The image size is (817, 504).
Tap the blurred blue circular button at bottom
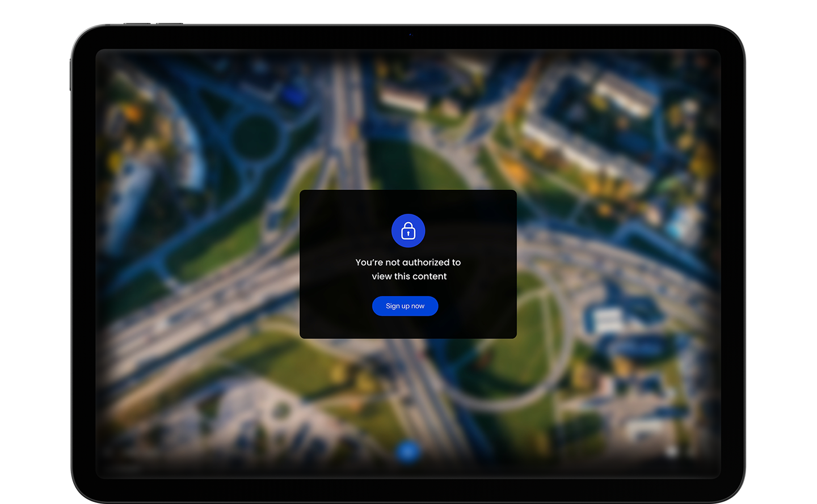407,452
